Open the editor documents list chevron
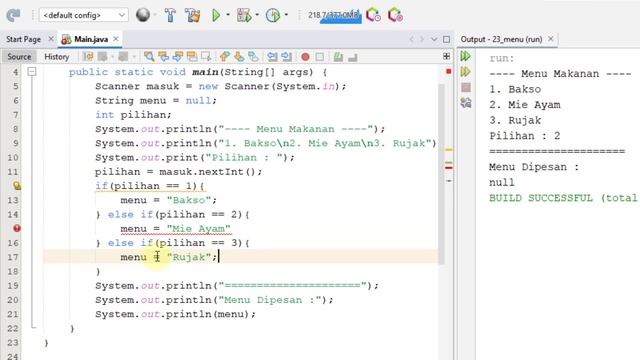Screen dimensions: 640x360 point(434,39)
